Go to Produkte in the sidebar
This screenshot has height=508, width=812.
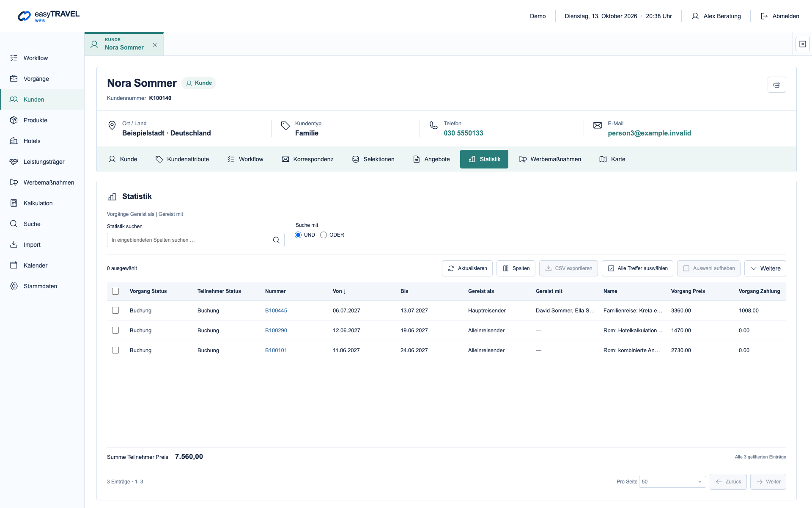pyautogui.click(x=42, y=120)
